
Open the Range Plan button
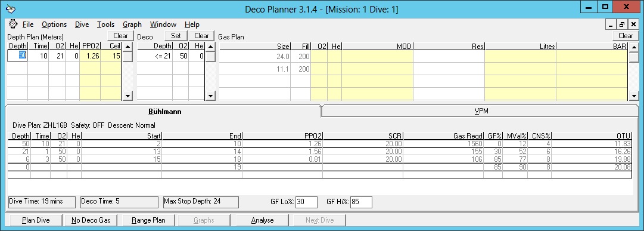point(149,220)
